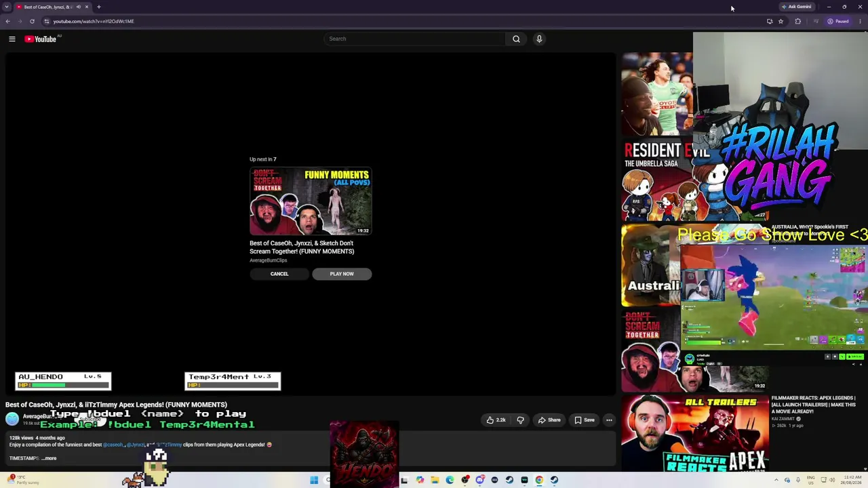Select the Best of CaseOh browser tab
This screenshot has width=868, height=488.
click(53, 7)
